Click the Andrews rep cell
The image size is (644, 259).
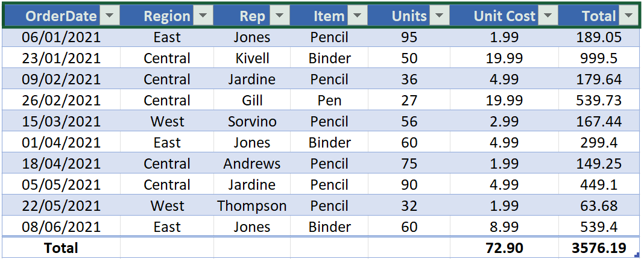click(x=252, y=164)
